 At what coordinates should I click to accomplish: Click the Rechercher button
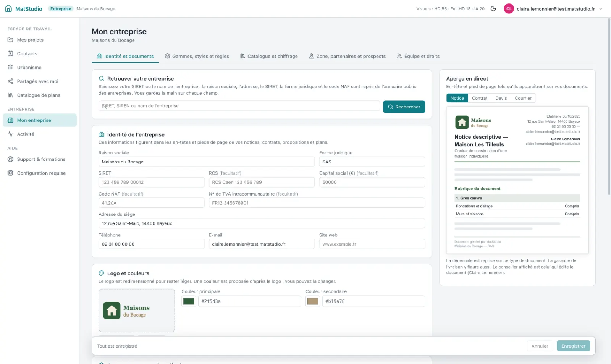pos(404,107)
